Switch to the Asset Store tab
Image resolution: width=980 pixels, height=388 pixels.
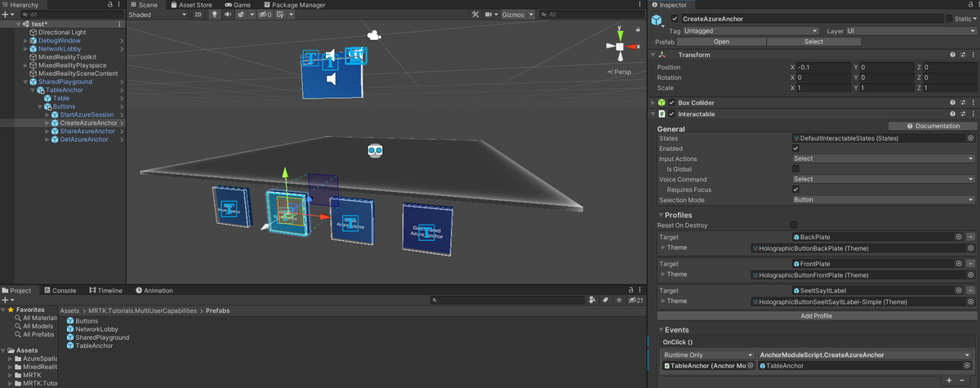[x=192, y=5]
